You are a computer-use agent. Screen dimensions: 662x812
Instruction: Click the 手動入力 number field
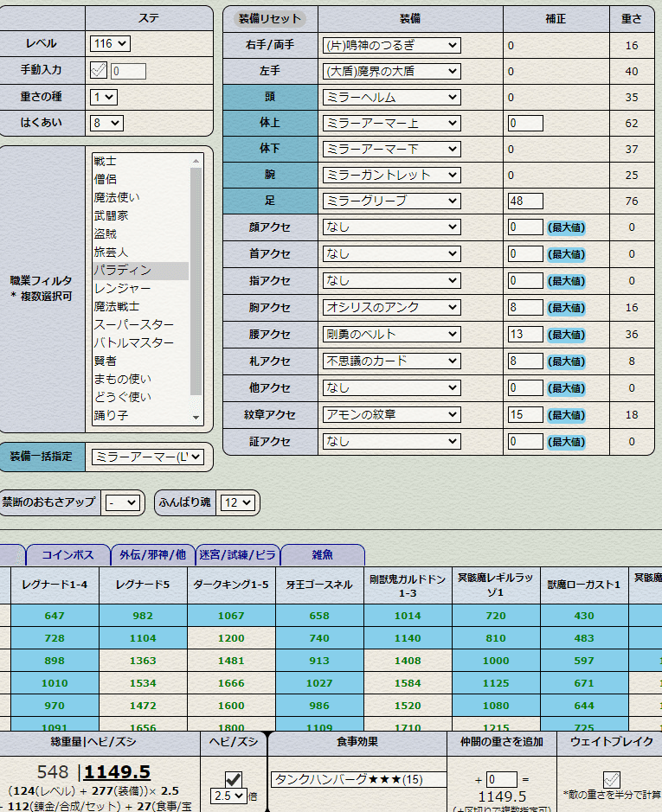click(x=128, y=71)
